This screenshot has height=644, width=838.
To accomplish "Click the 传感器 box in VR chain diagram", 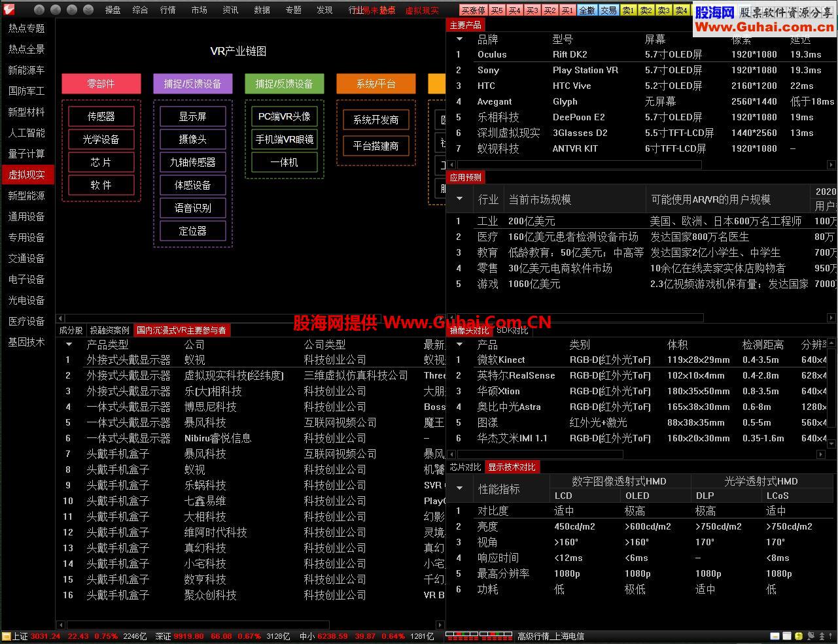I will (x=101, y=116).
